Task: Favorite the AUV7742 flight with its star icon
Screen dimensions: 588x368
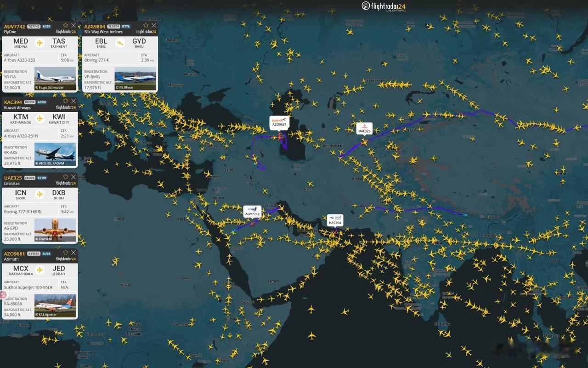Action: [66, 25]
